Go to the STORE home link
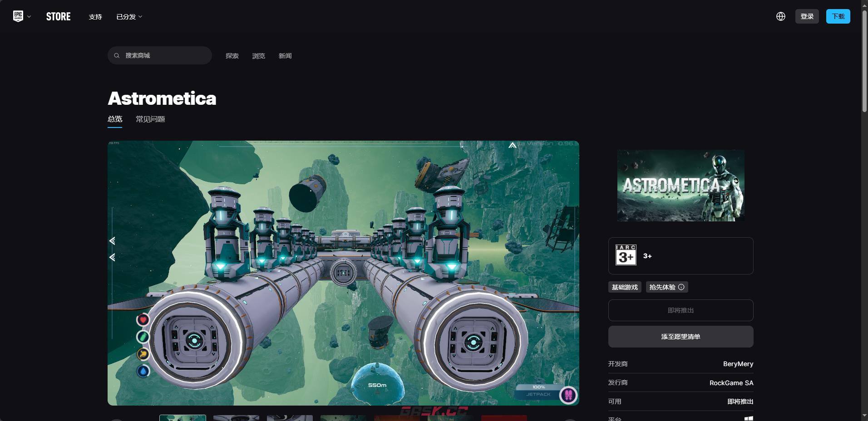Screen dimensions: 868x421 click(58, 17)
